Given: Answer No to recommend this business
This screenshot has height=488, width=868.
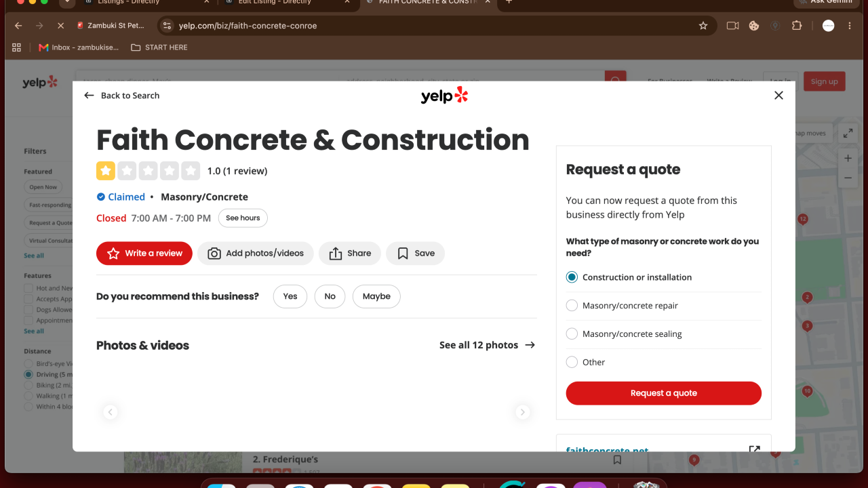Looking at the screenshot, I should pyautogui.click(x=330, y=296).
